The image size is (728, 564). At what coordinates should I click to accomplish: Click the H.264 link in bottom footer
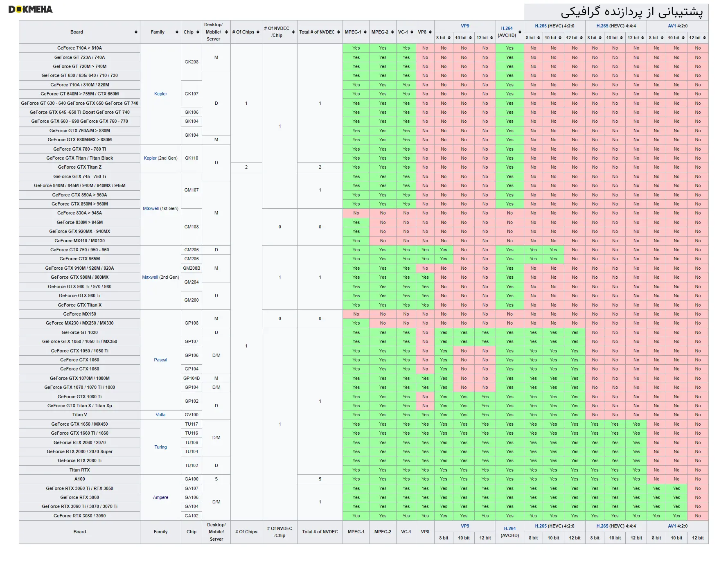click(x=509, y=528)
